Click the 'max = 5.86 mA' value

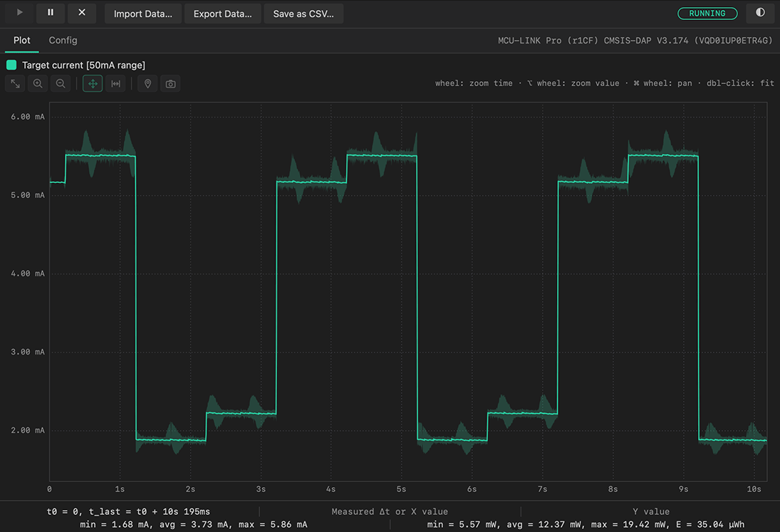[x=273, y=525]
